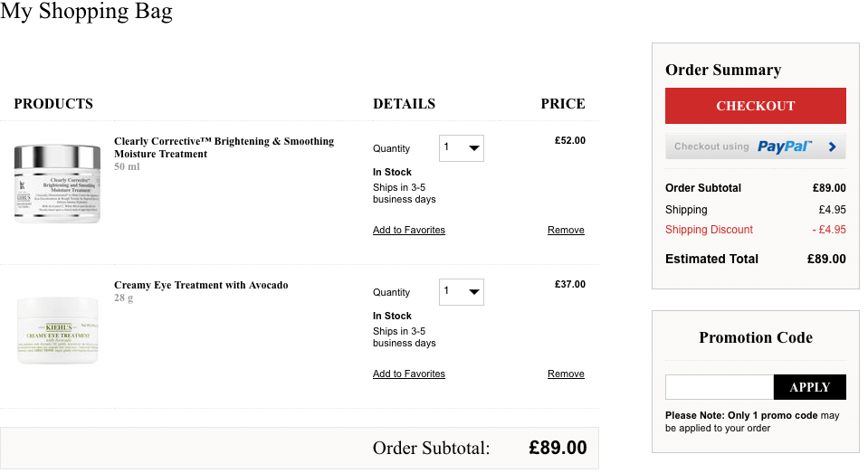Image resolution: width=868 pixels, height=473 pixels.
Task: Click the dropdown arrow on second quantity selector
Action: (474, 292)
